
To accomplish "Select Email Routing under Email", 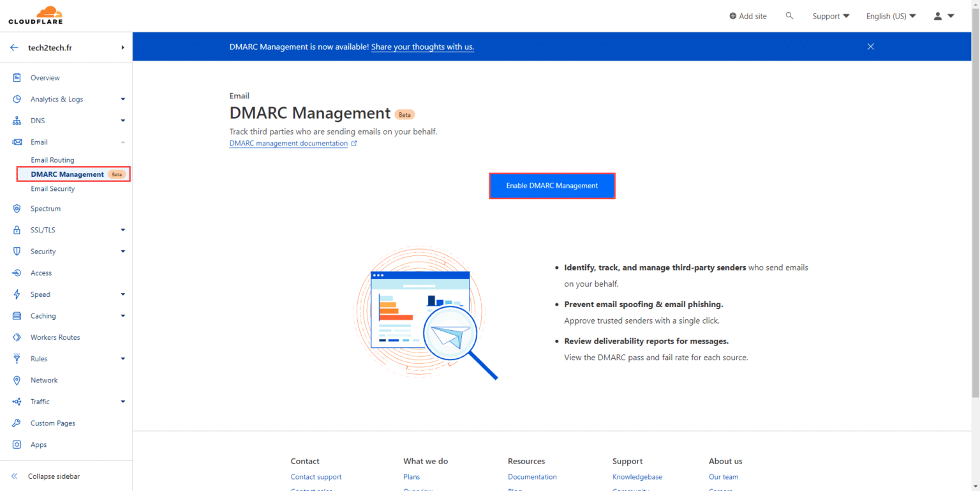I will point(52,160).
